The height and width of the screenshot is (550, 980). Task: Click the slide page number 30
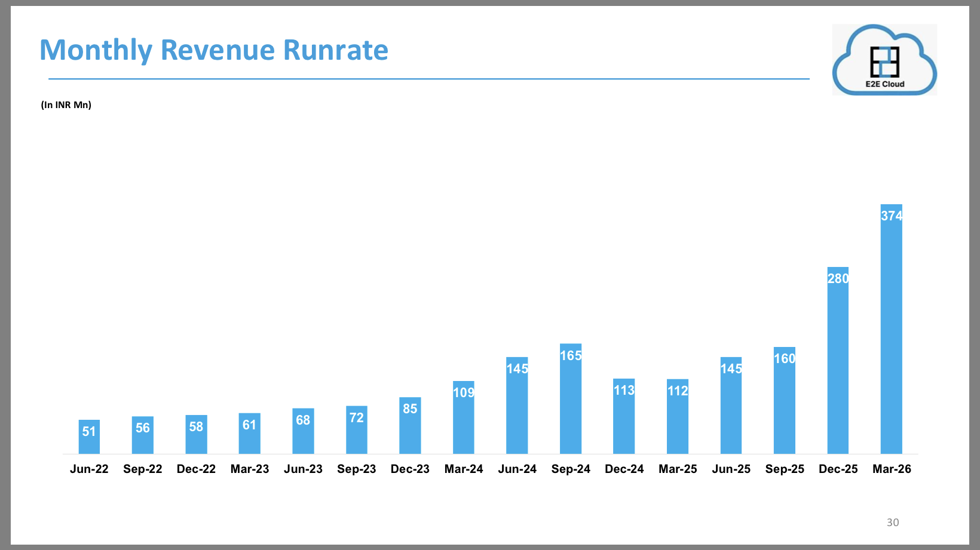[x=892, y=523]
